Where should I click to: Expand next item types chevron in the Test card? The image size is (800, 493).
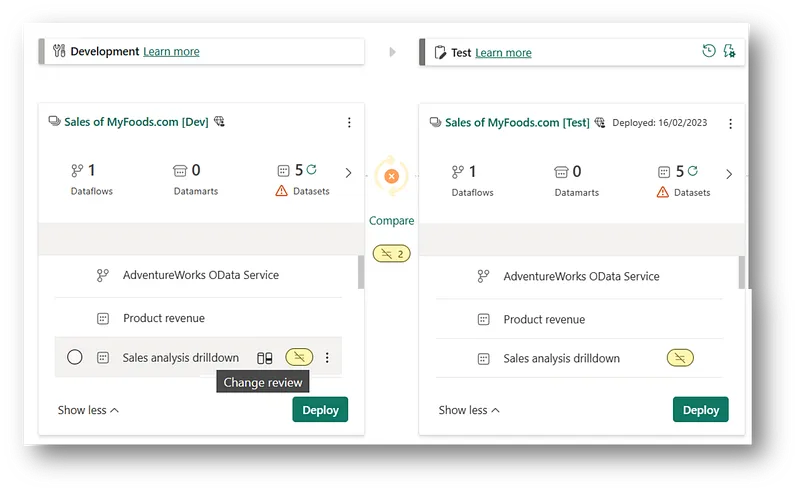[729, 174]
